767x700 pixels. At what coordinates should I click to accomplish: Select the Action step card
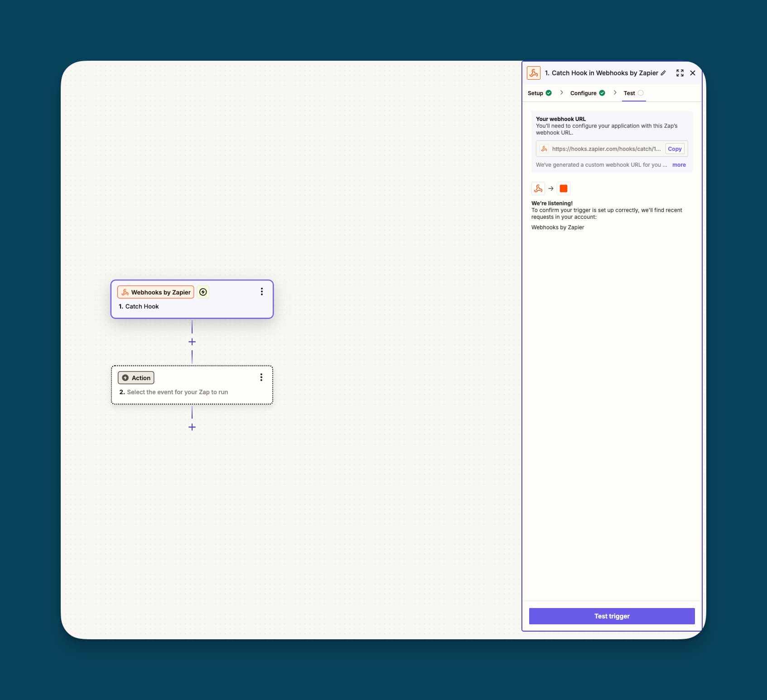(192, 392)
